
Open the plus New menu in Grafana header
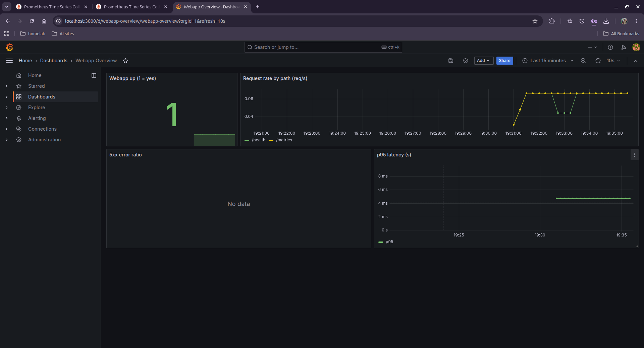click(x=592, y=47)
